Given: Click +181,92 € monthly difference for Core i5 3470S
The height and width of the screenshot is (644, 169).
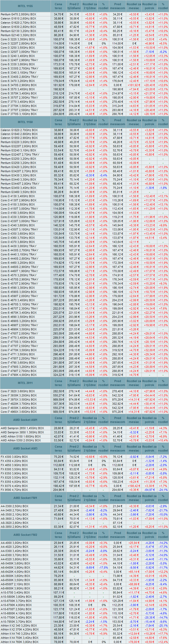Looking at the screenshot, I should pos(134,85).
